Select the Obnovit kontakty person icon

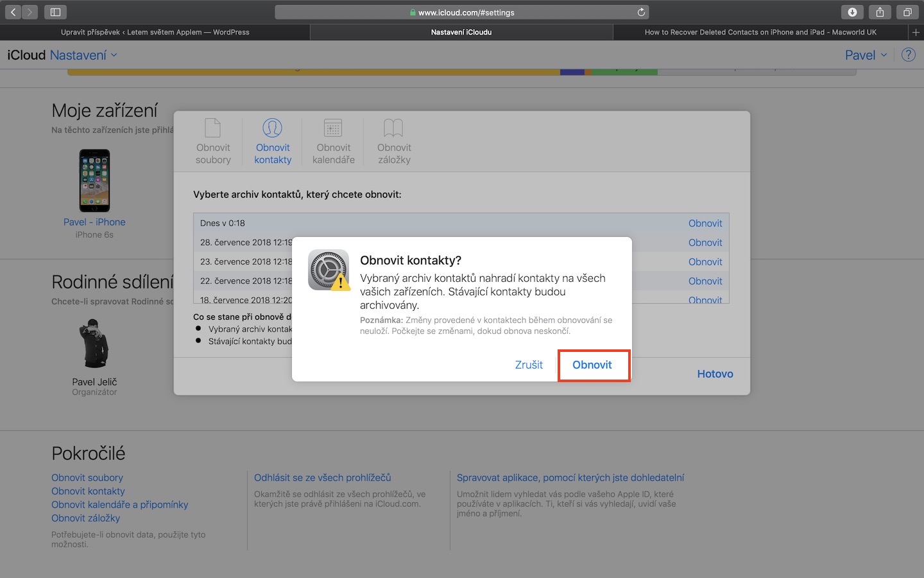[273, 128]
